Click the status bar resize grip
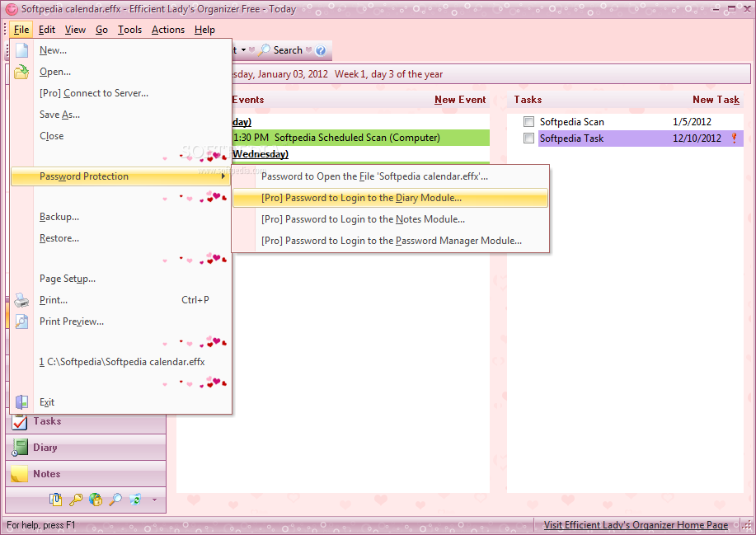Image resolution: width=756 pixels, height=535 pixels. pyautogui.click(x=745, y=525)
